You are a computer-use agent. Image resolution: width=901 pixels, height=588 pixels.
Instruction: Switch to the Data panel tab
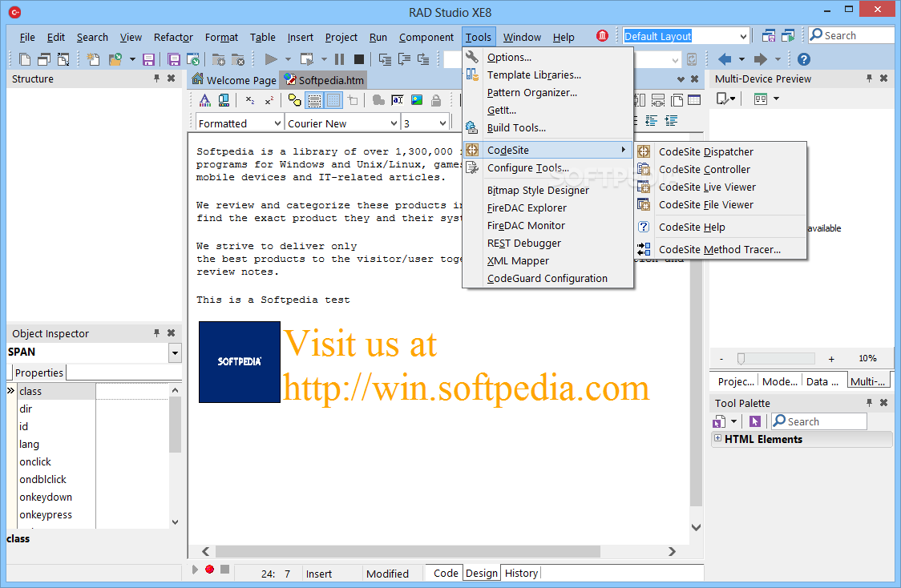[x=822, y=381]
